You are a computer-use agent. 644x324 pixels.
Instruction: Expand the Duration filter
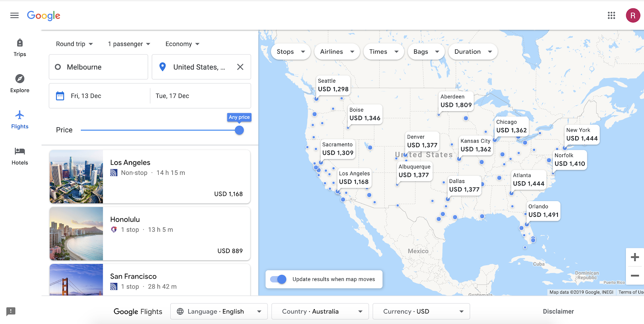(x=473, y=52)
